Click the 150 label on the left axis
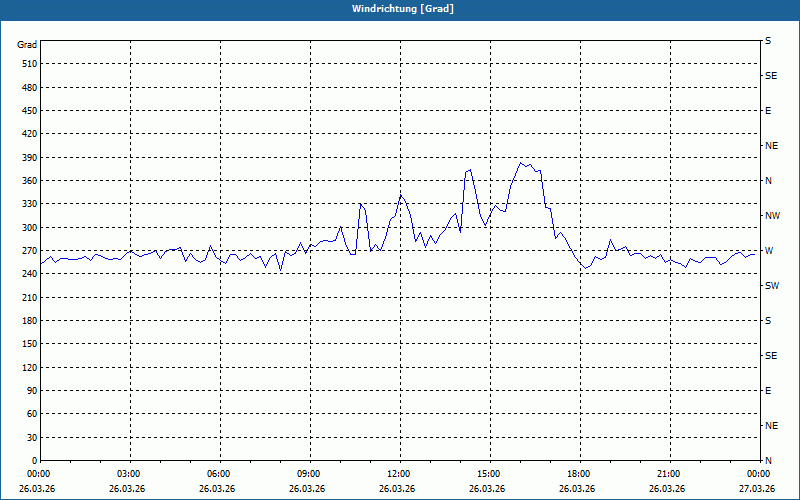Screen dimensions: 800x500 pyautogui.click(x=28, y=344)
